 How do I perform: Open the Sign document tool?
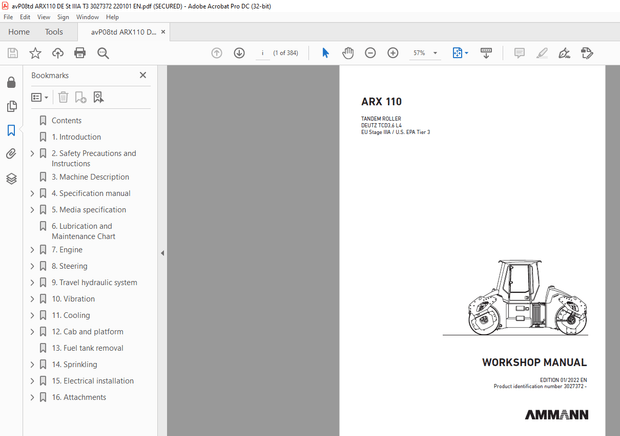click(564, 53)
